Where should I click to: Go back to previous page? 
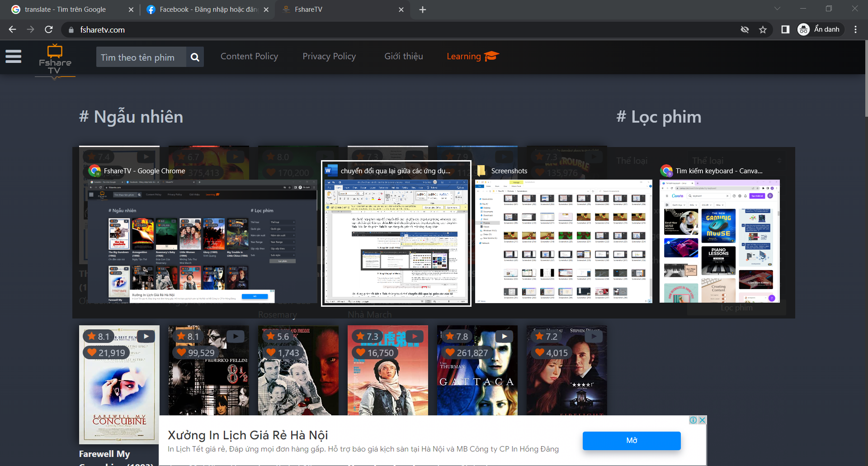(x=12, y=29)
